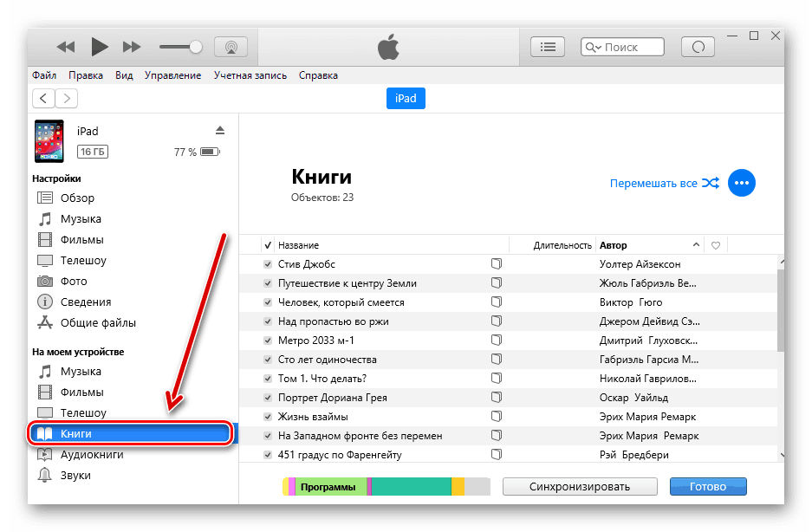Open the blue three-dots more button
Viewport: 812px width, 532px height.
(742, 183)
